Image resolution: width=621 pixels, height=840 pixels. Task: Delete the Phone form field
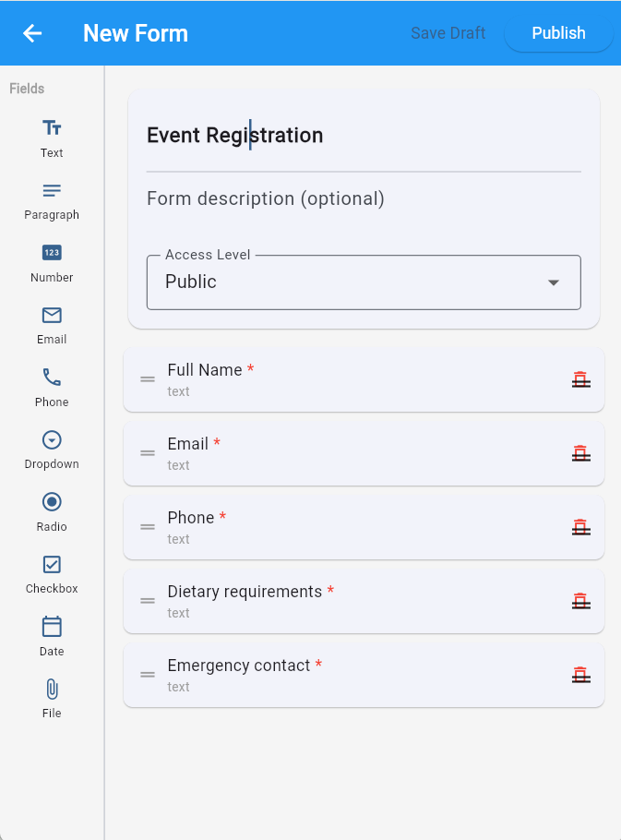pos(580,528)
